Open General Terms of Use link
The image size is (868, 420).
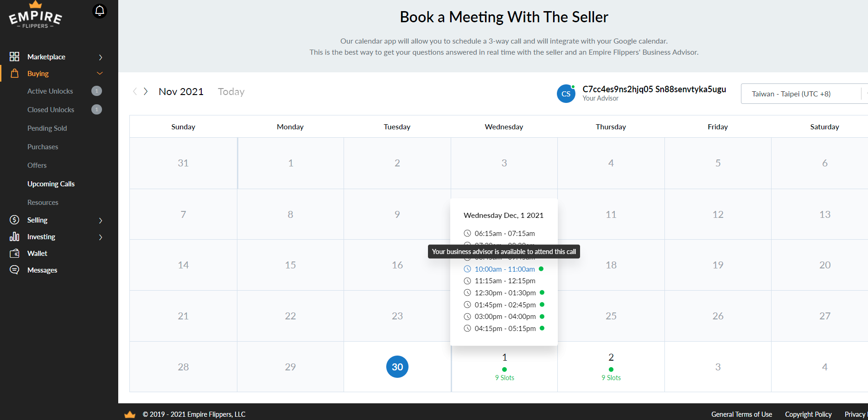(741, 414)
